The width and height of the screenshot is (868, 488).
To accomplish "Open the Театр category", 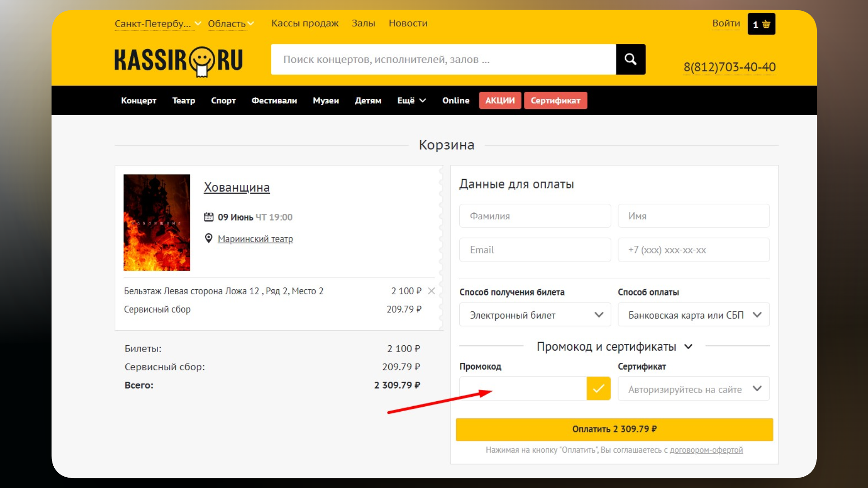I will click(184, 100).
